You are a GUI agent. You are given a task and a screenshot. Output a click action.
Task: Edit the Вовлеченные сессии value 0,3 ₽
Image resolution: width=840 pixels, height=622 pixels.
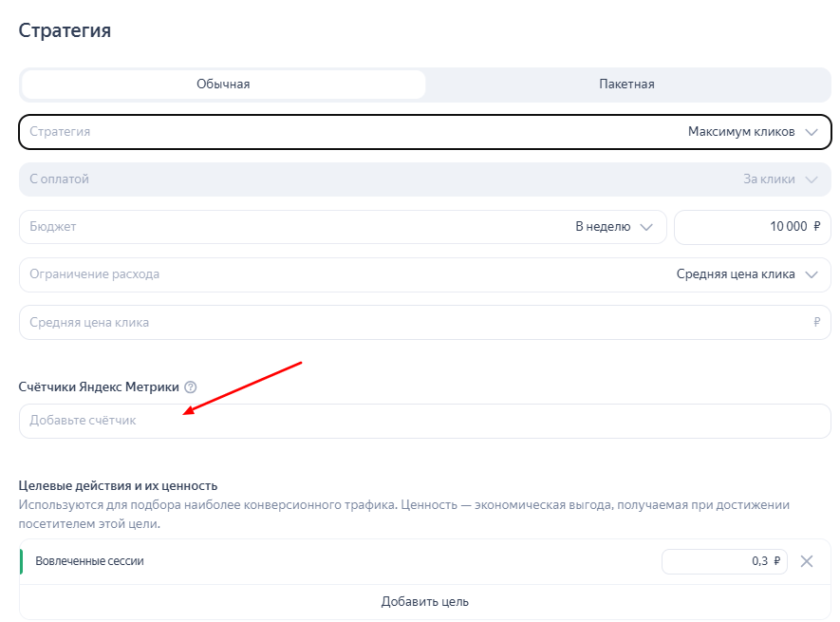point(724,561)
